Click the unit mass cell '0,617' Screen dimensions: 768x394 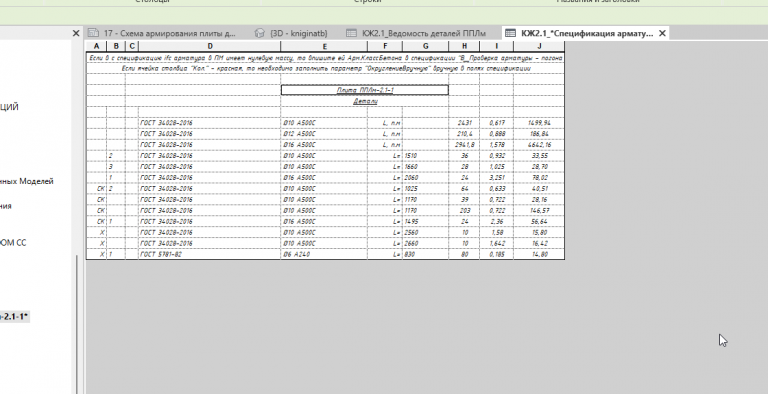(x=497, y=123)
